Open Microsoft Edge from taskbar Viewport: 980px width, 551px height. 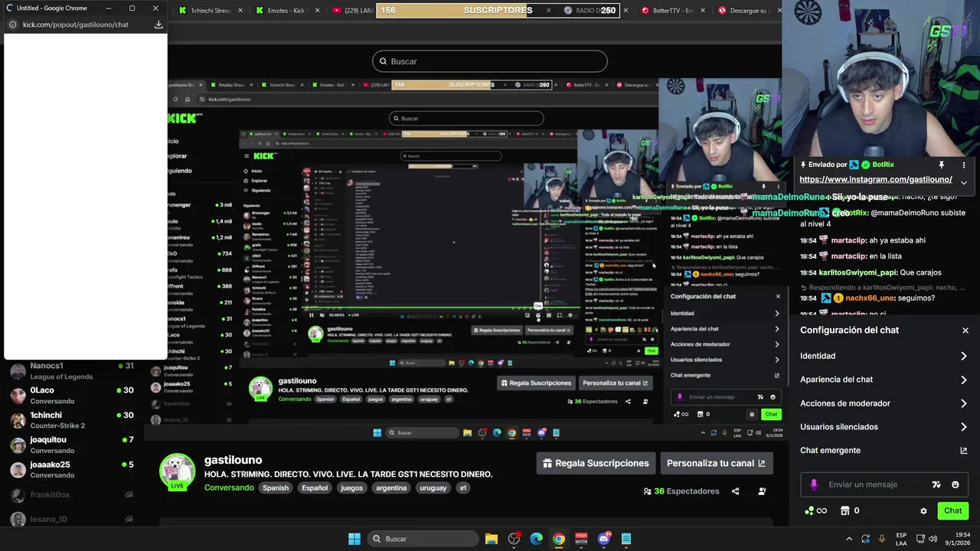pyautogui.click(x=537, y=539)
